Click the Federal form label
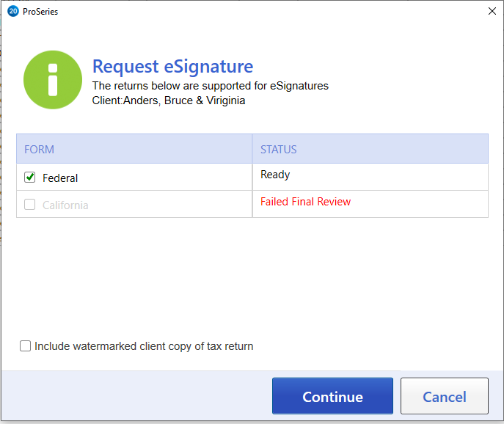This screenshot has width=504, height=424. [x=60, y=178]
